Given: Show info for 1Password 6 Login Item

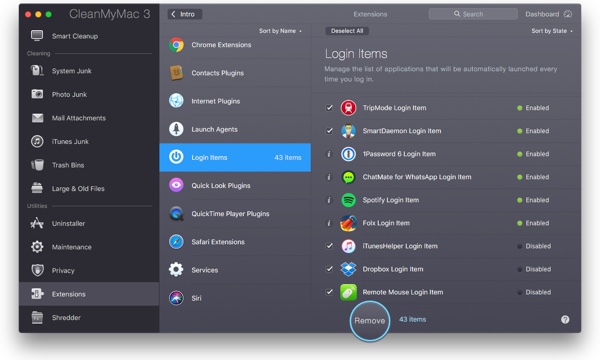Looking at the screenshot, I should [x=329, y=154].
